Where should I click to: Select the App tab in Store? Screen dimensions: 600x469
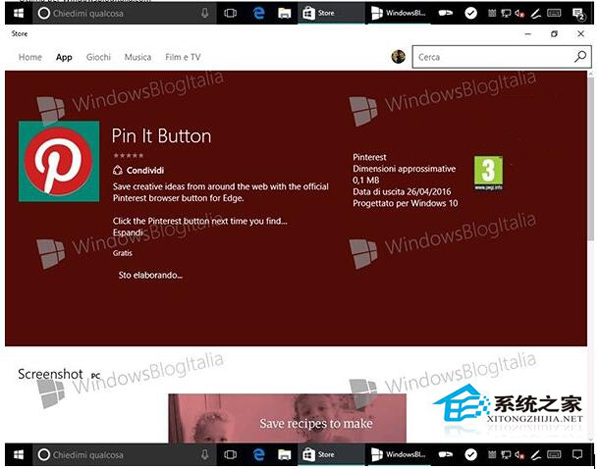click(x=64, y=57)
